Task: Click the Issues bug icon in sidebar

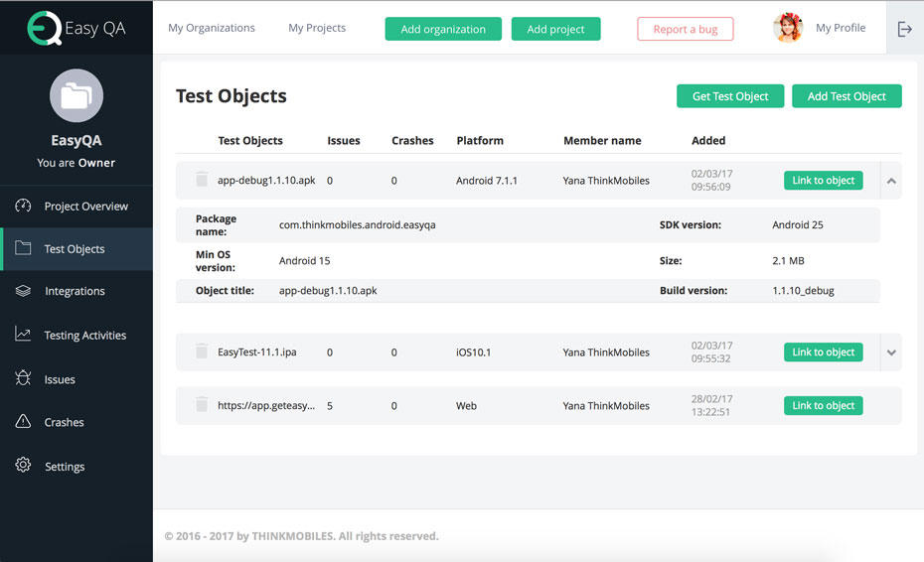Action: [x=24, y=378]
